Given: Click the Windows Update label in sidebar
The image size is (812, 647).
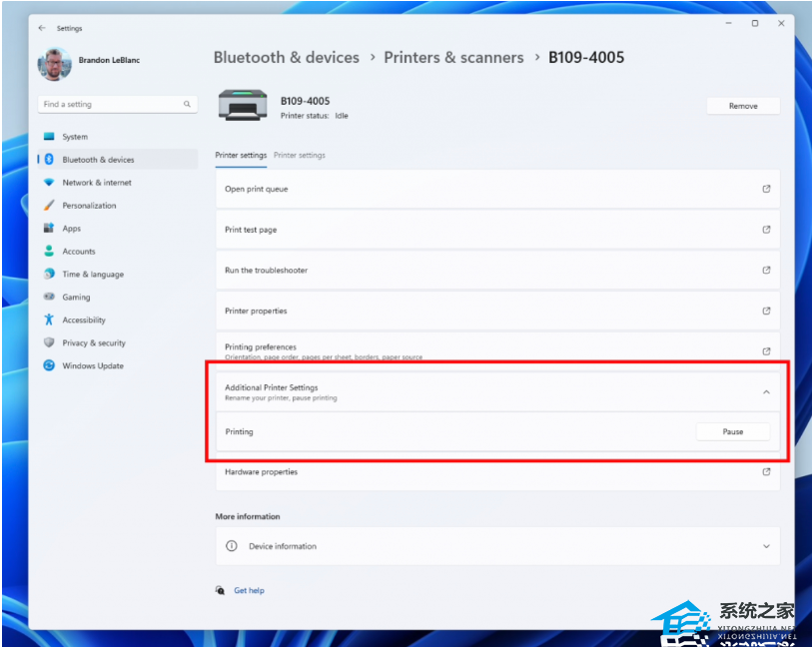Looking at the screenshot, I should click(x=93, y=365).
